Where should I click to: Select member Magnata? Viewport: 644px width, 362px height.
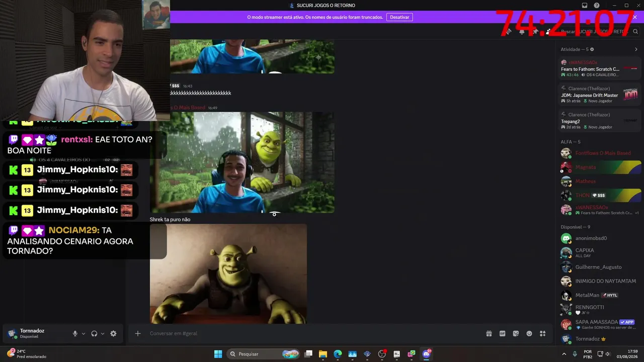[x=601, y=167]
